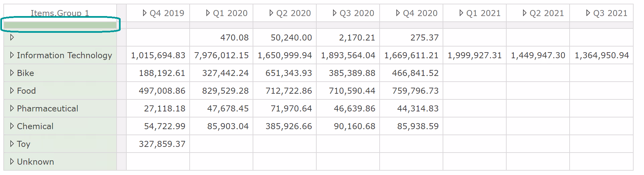Viewport: 644px width, 175px height.
Task: Expand the Q1 2021 column
Action: tap(461, 13)
